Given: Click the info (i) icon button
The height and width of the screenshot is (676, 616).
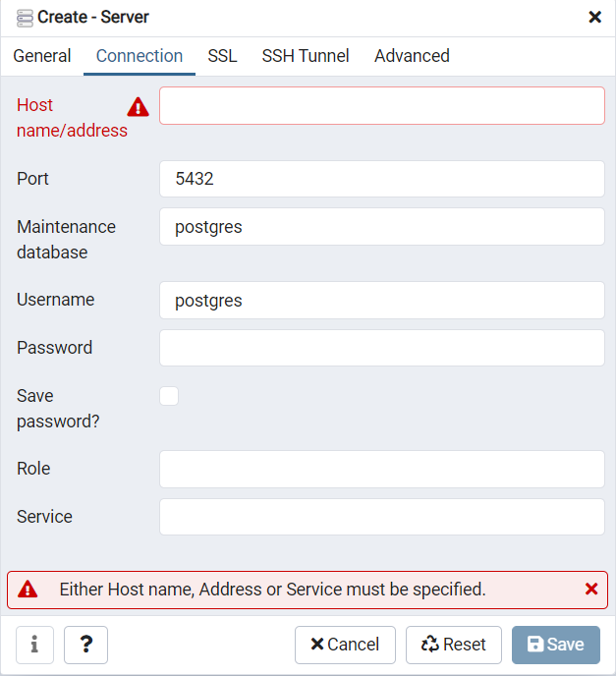Looking at the screenshot, I should pyautogui.click(x=35, y=645).
